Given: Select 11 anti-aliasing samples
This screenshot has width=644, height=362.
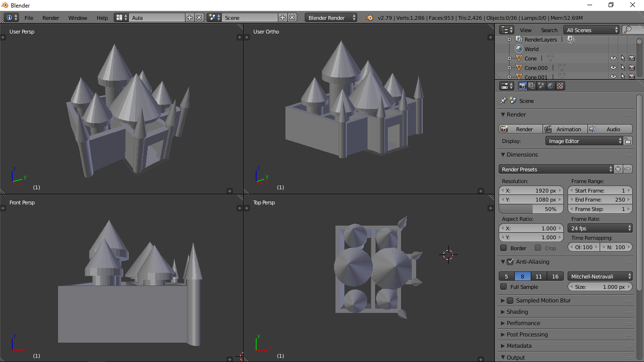Looking at the screenshot, I should coord(539,277).
